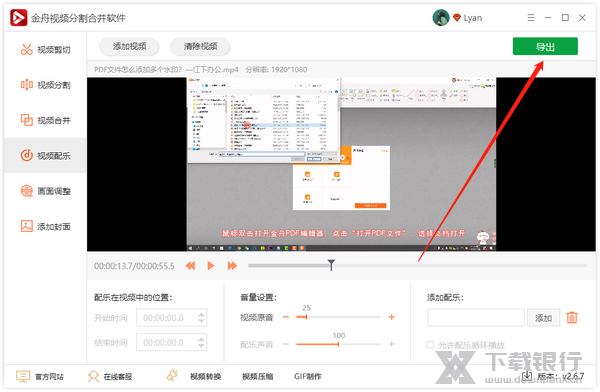This screenshot has height=392, width=600.
Task: Click the app logo in title bar
Action: click(x=18, y=18)
